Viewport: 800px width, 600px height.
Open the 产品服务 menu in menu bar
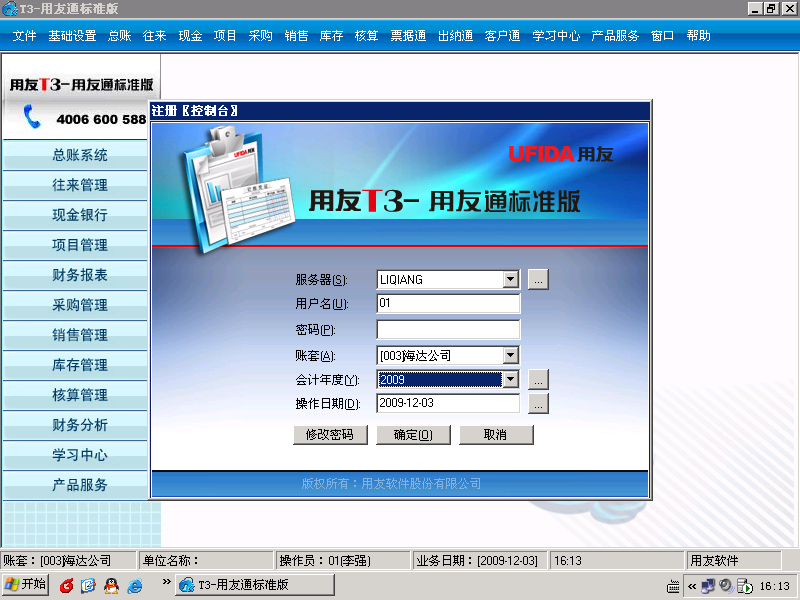(x=615, y=36)
